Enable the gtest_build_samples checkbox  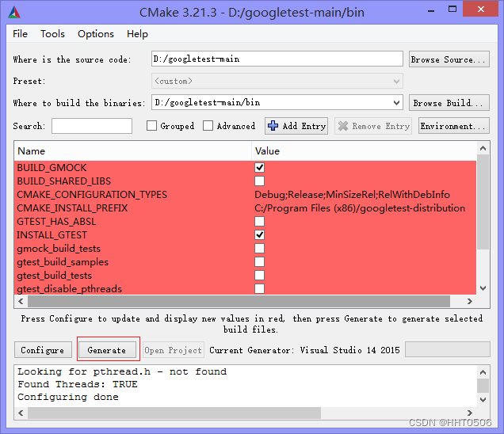[259, 262]
